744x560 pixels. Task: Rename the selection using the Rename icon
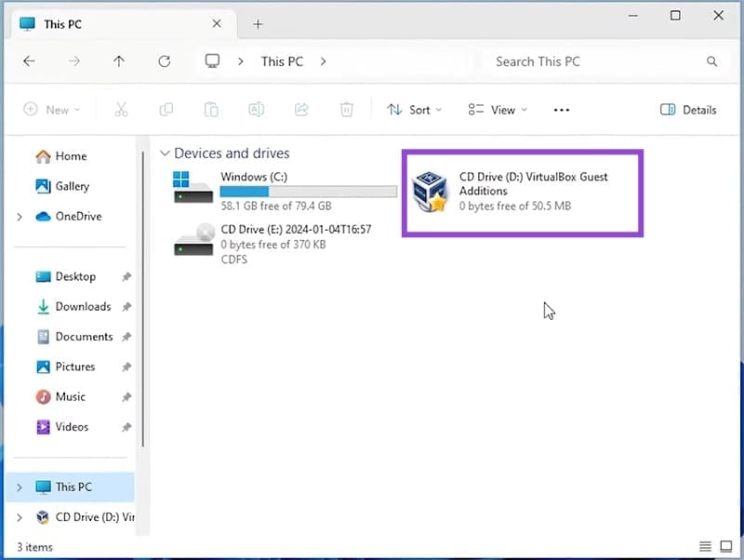[256, 109]
